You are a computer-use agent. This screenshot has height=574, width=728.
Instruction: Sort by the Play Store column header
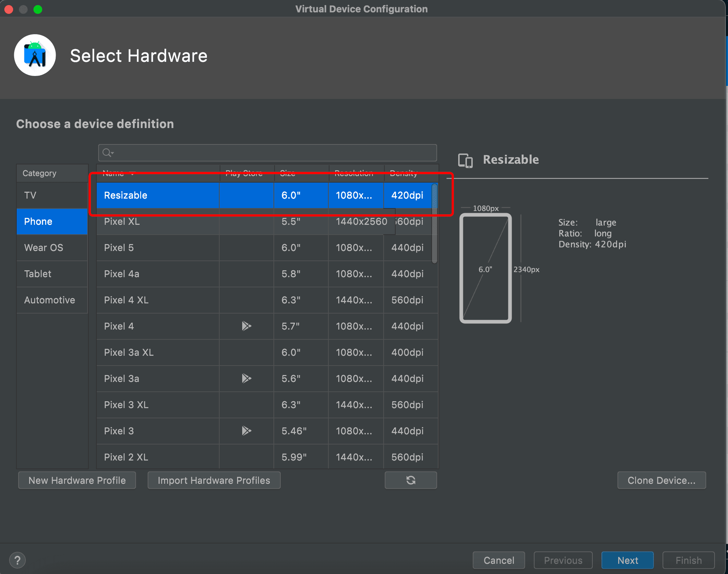point(247,174)
